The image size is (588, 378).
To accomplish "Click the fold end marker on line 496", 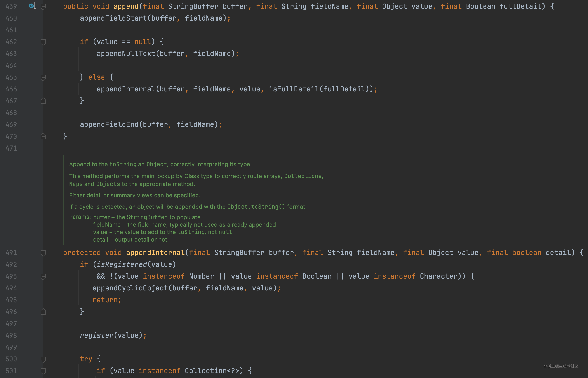I will coord(43,312).
